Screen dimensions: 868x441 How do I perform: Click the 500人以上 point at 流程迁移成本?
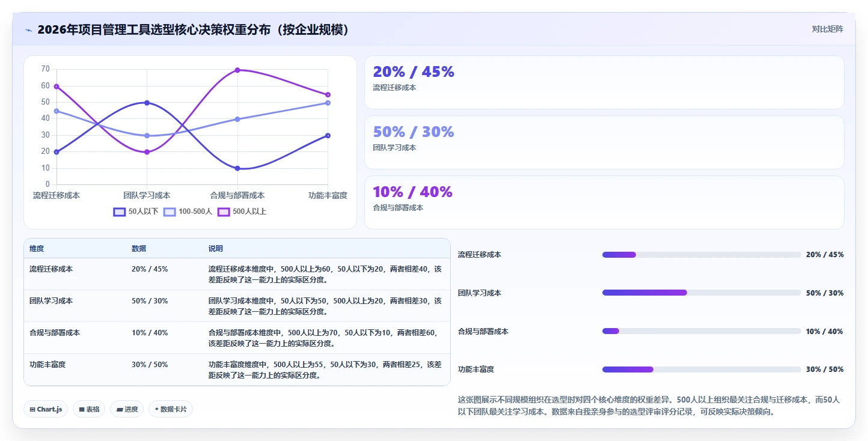click(57, 87)
